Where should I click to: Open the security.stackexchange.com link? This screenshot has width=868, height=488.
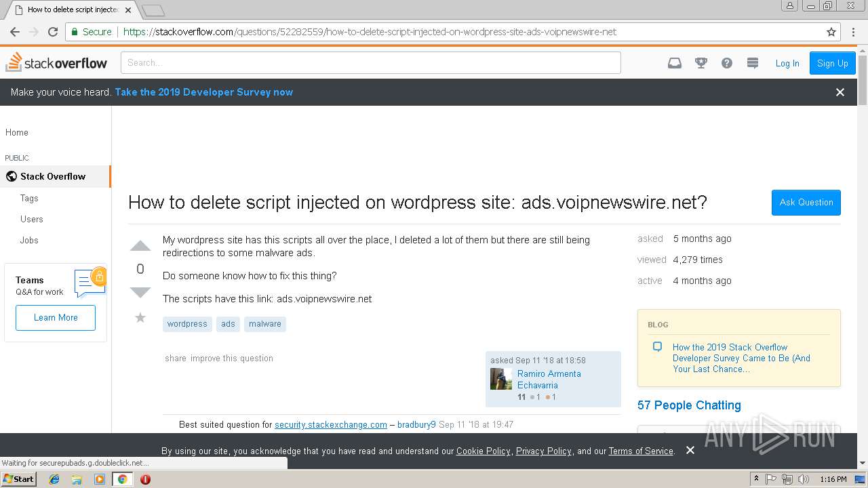331,424
